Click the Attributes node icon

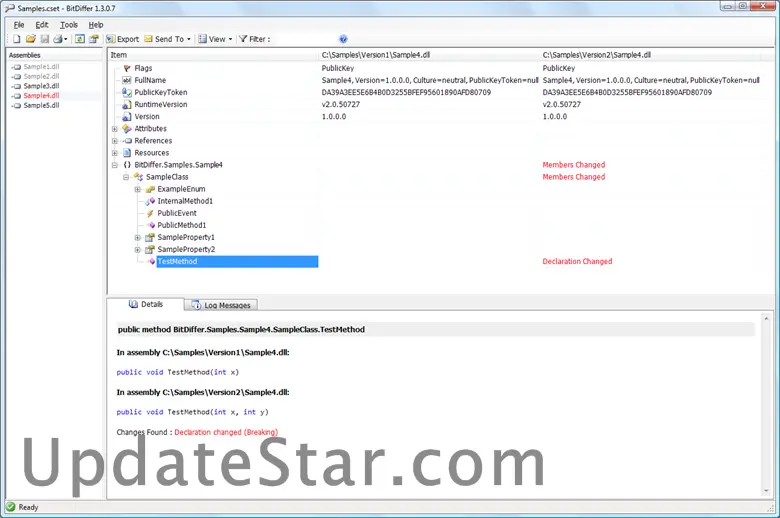pyautogui.click(x=127, y=128)
